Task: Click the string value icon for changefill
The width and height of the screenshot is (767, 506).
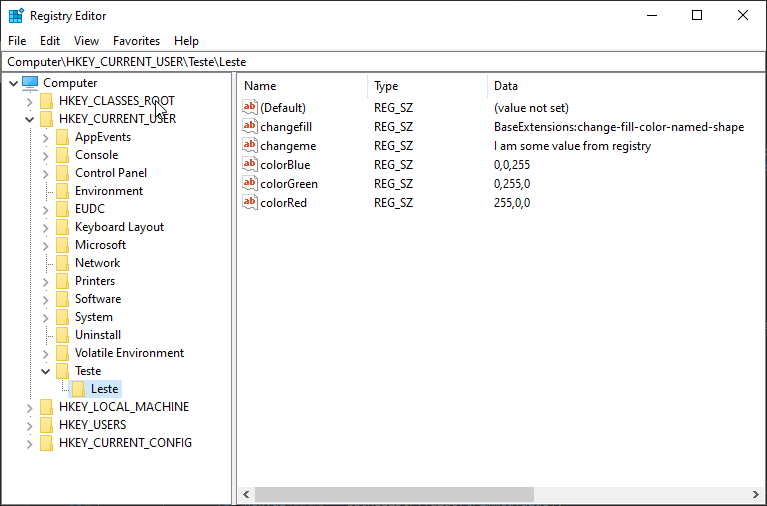Action: [x=250, y=126]
